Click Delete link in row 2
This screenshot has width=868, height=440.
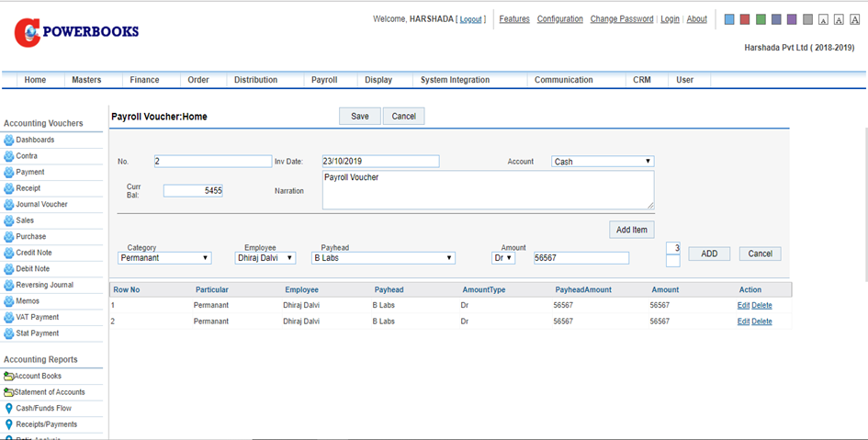point(761,322)
